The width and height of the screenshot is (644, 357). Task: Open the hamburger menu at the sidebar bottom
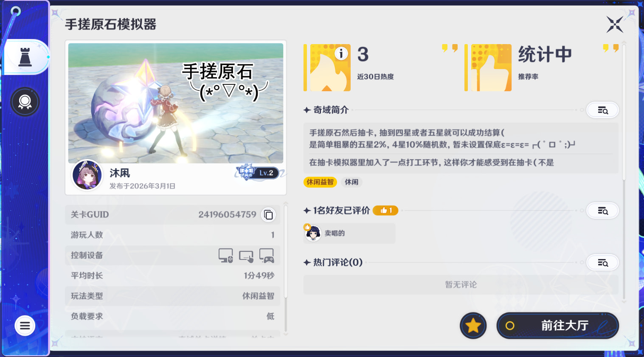25,326
